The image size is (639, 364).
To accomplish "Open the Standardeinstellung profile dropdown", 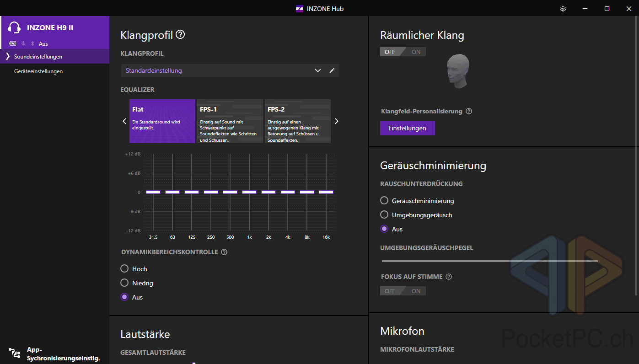I will (317, 70).
